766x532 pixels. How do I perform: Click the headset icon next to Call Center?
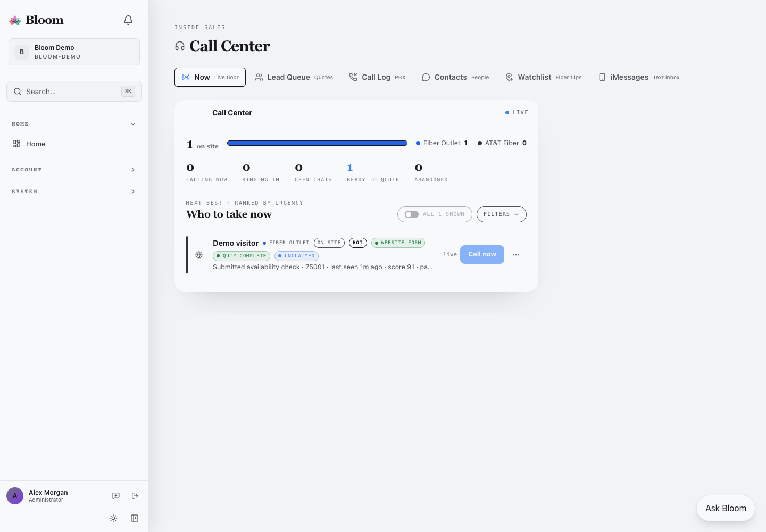[180, 46]
